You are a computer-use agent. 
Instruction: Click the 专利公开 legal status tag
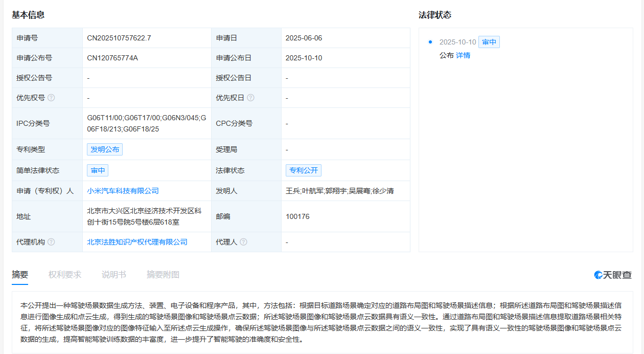pos(304,170)
